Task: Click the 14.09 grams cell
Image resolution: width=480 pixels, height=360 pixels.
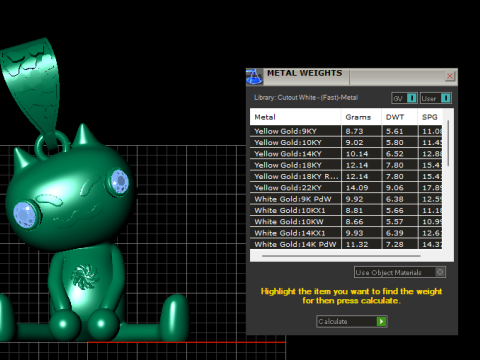Action: tap(361, 188)
